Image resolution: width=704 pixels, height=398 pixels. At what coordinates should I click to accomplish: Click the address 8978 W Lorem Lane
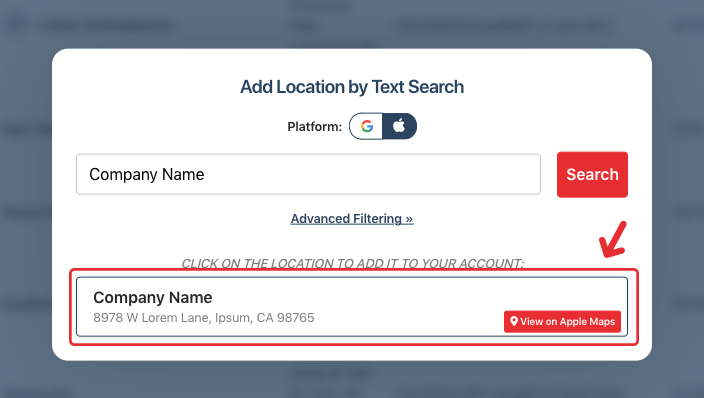(x=204, y=318)
